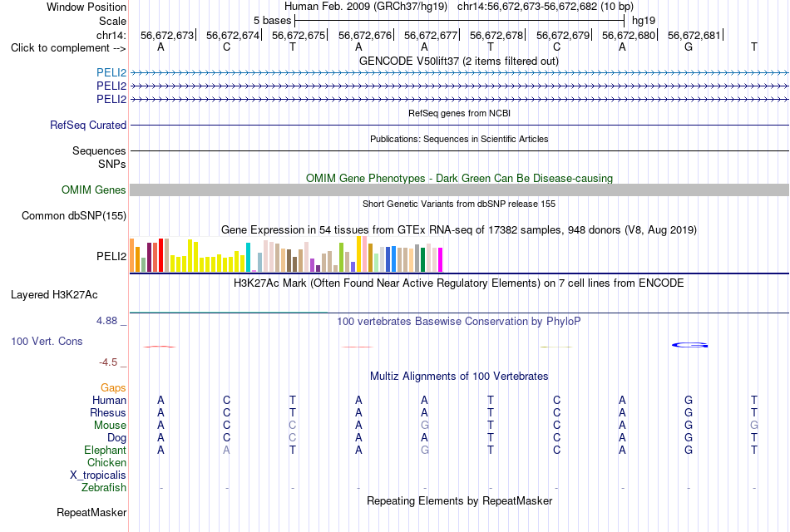Click 'Repeating Elements by RepeatMasker' title
Screen dimensions: 790x532
click(x=459, y=500)
